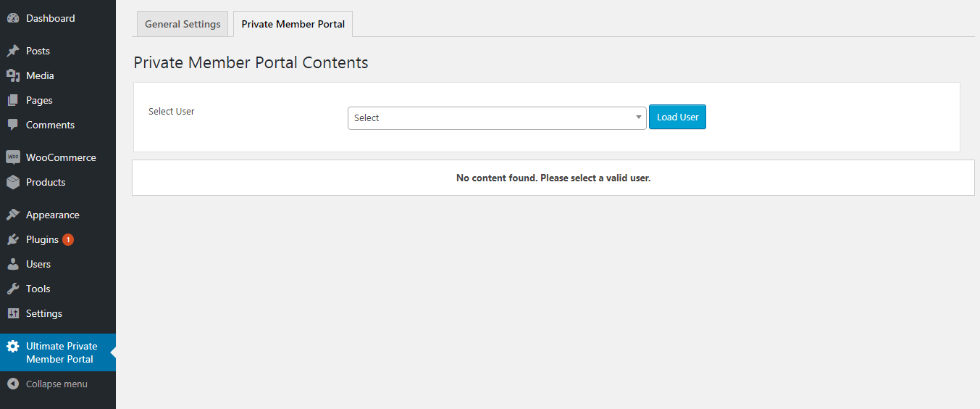This screenshot has height=409, width=980.
Task: Open the WooCommerce menu entry
Action: point(58,157)
